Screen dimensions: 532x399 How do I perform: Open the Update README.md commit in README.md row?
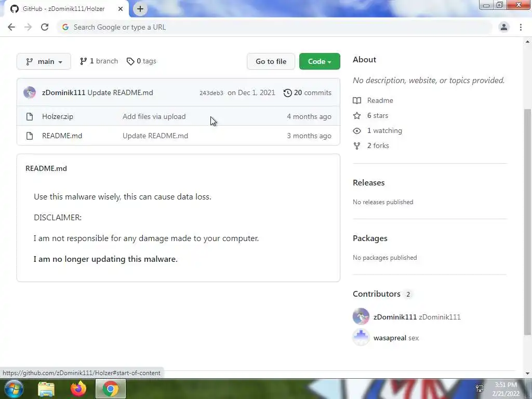[x=155, y=136]
